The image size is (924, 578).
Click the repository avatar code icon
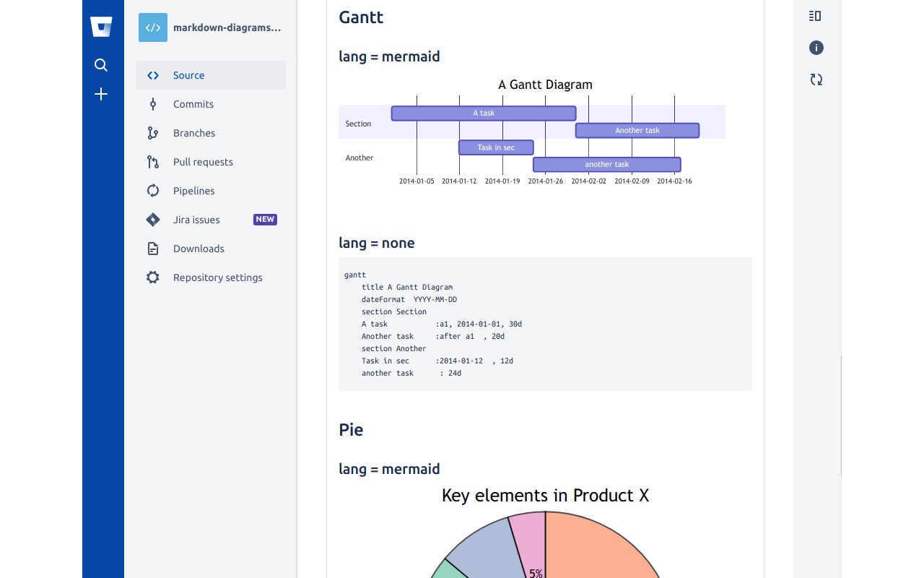point(153,27)
